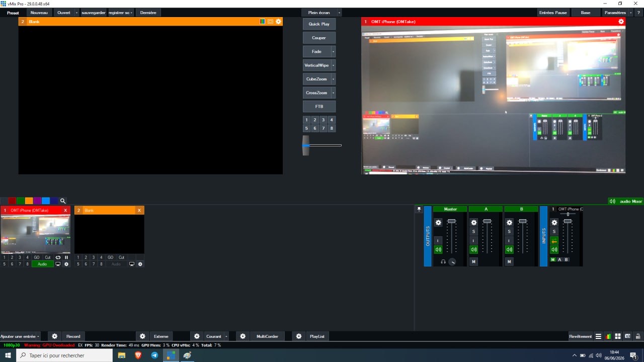
Task: Click headphones icon under Master channel
Action: click(443, 262)
